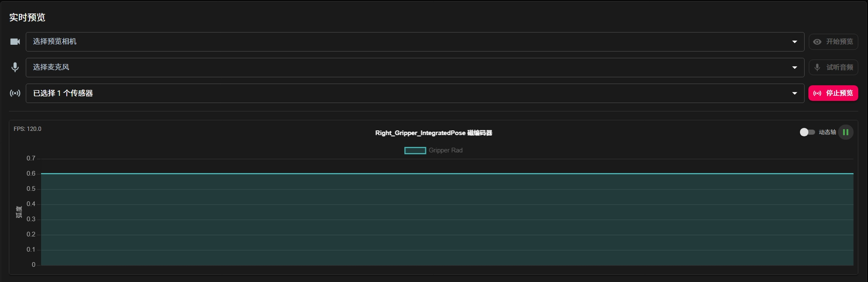Toggle Gripper Rad legend swatch
This screenshot has width=868, height=282.
pos(415,151)
